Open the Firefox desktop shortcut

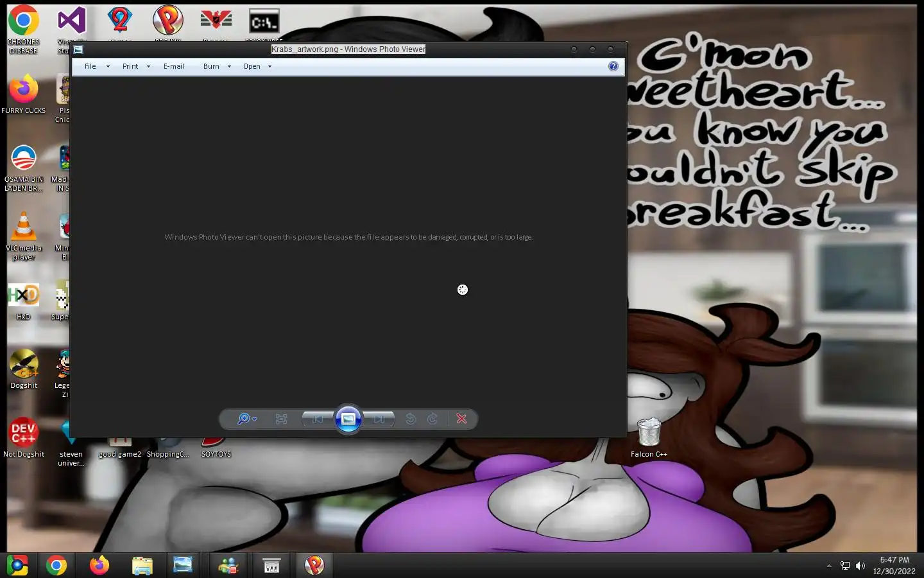click(x=24, y=89)
